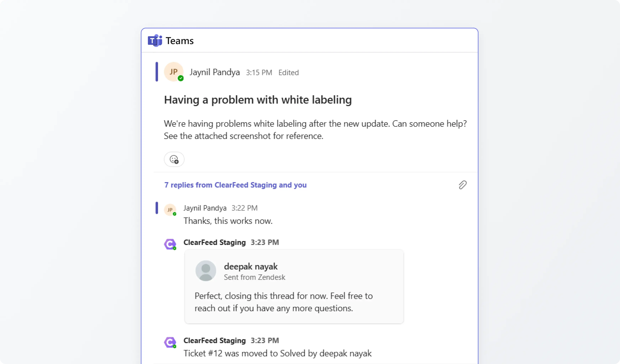The height and width of the screenshot is (364, 620).
Task: Click the 3:15 PM post timestamp
Action: click(259, 73)
